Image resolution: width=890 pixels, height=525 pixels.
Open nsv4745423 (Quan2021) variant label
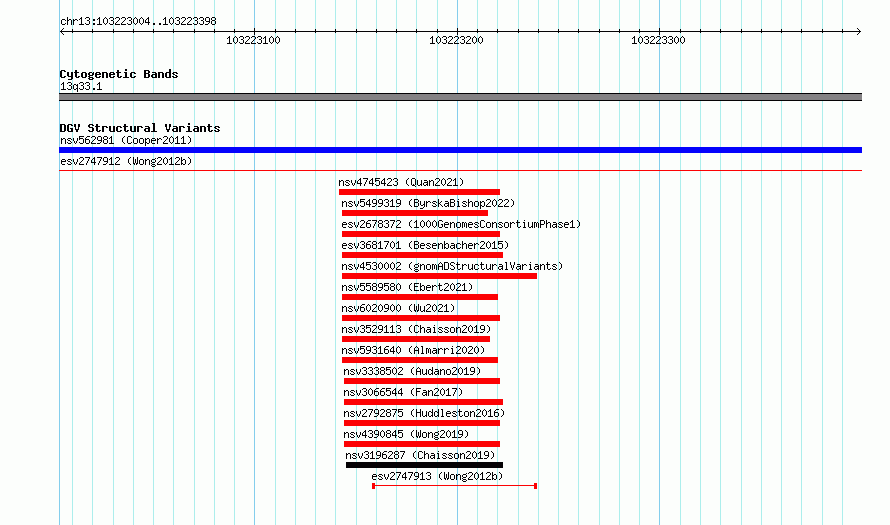click(x=401, y=182)
